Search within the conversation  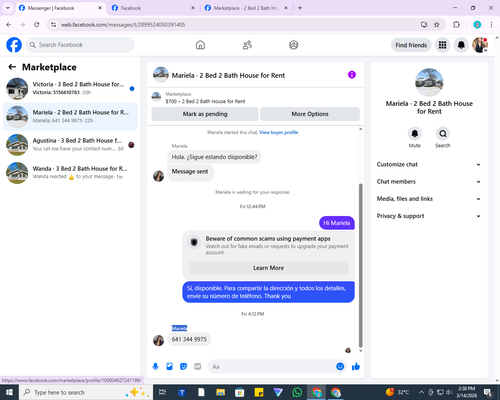tap(443, 134)
